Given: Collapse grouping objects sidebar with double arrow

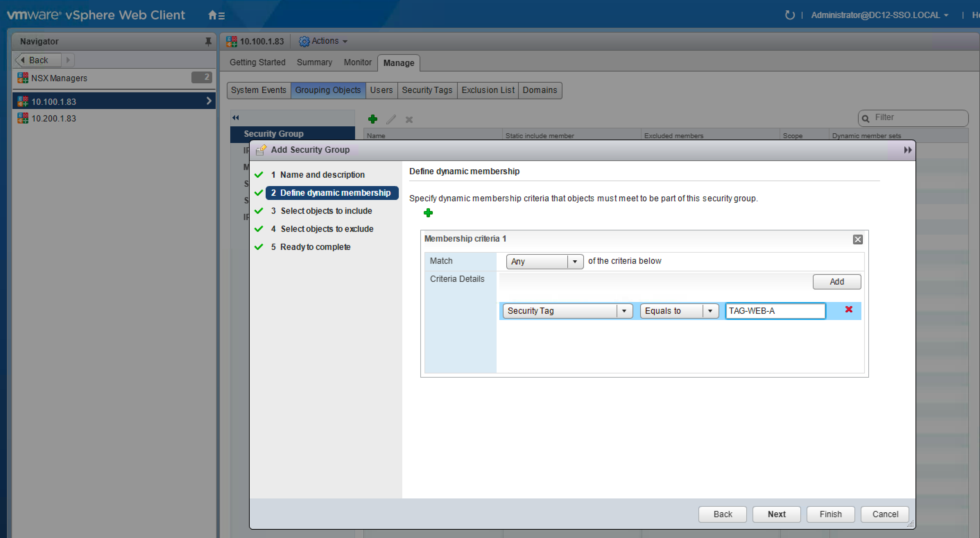Looking at the screenshot, I should [235, 118].
